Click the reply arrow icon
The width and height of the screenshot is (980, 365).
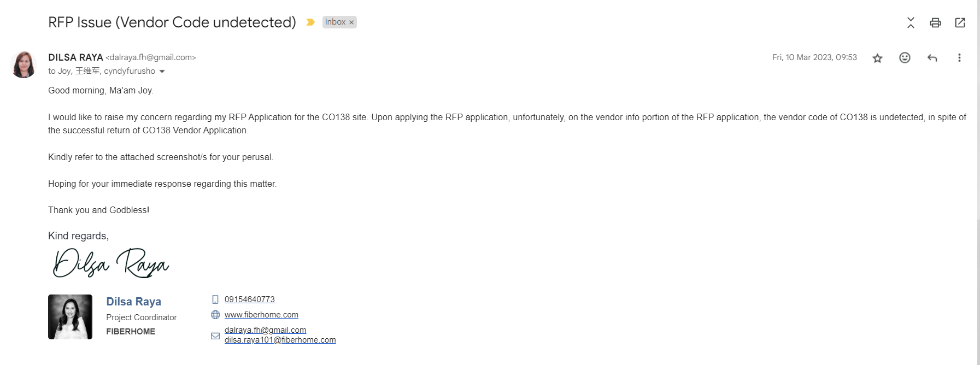tap(932, 58)
